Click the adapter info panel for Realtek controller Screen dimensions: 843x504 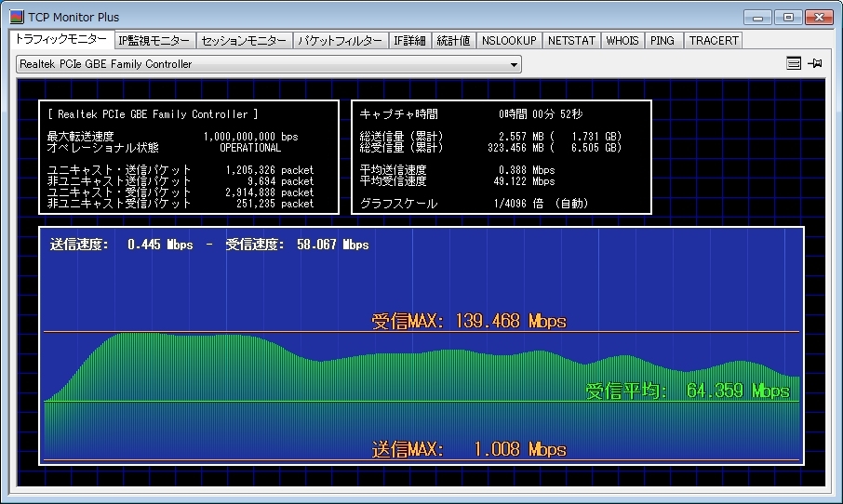[189, 157]
